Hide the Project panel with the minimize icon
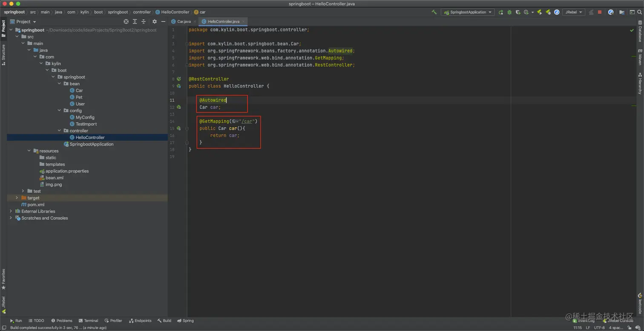Image resolution: width=644 pixels, height=331 pixels. click(x=163, y=21)
